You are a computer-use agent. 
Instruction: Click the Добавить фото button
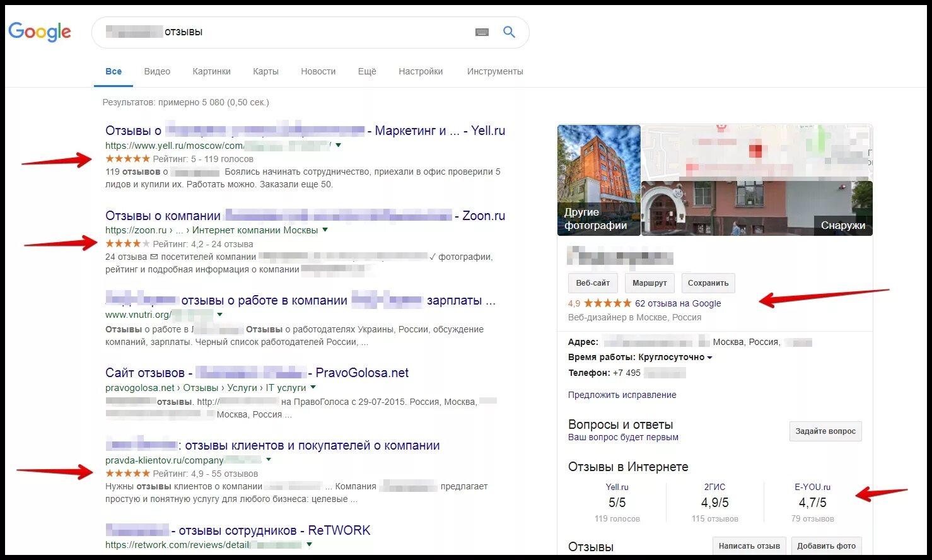826,546
